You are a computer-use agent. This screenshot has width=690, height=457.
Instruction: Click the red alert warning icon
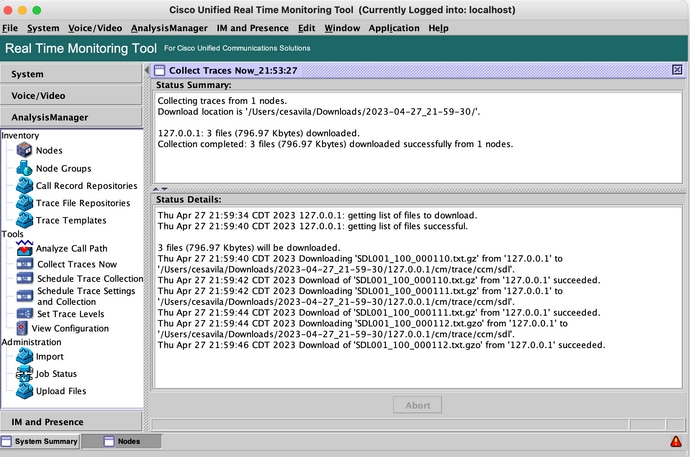pos(676,441)
